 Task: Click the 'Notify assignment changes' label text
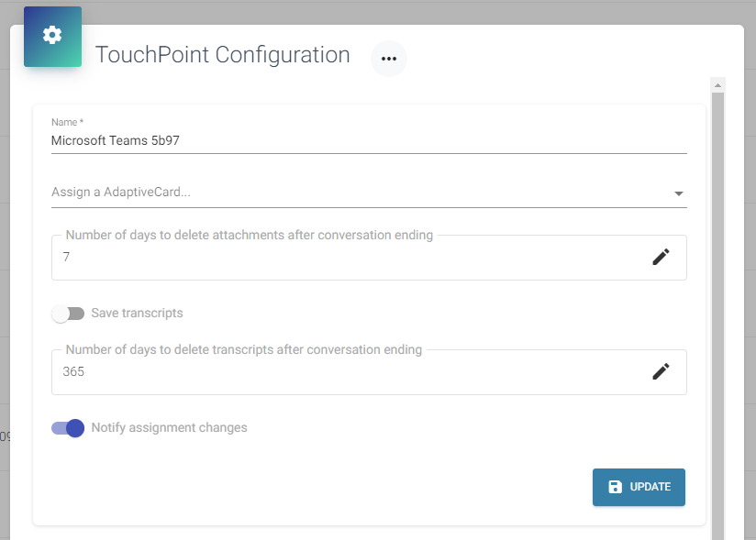(169, 428)
